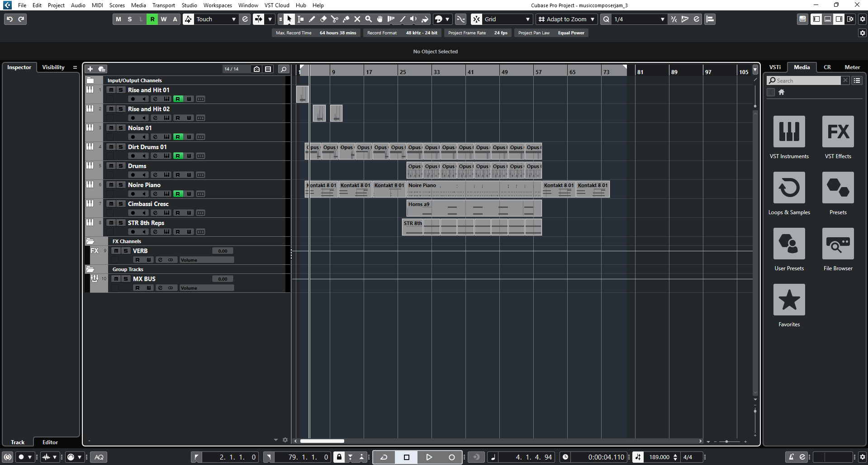
Task: Switch to the Editor tab
Action: coord(50,442)
